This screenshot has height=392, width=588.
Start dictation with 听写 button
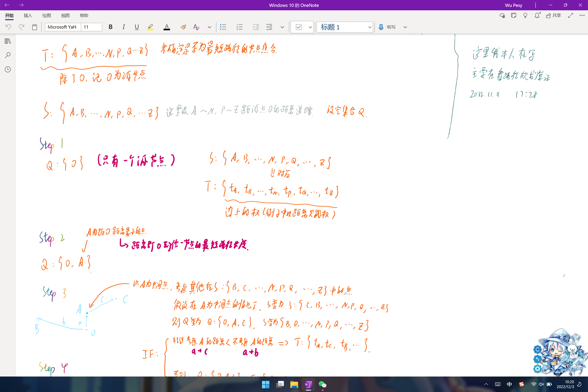pyautogui.click(x=387, y=27)
